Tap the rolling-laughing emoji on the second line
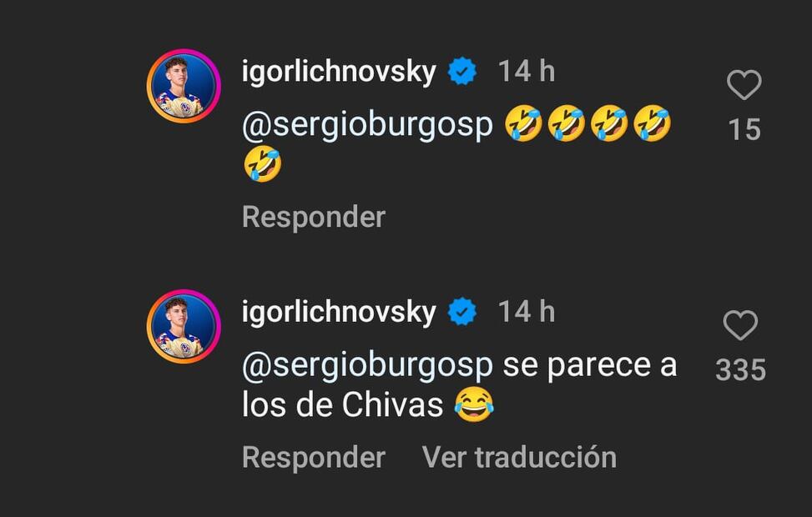The height and width of the screenshot is (517, 812). (x=262, y=164)
